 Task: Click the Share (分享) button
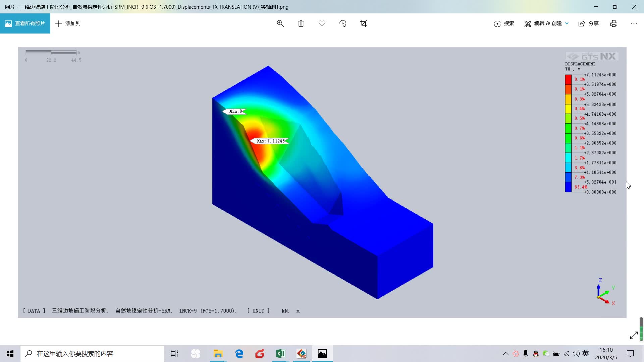click(589, 23)
